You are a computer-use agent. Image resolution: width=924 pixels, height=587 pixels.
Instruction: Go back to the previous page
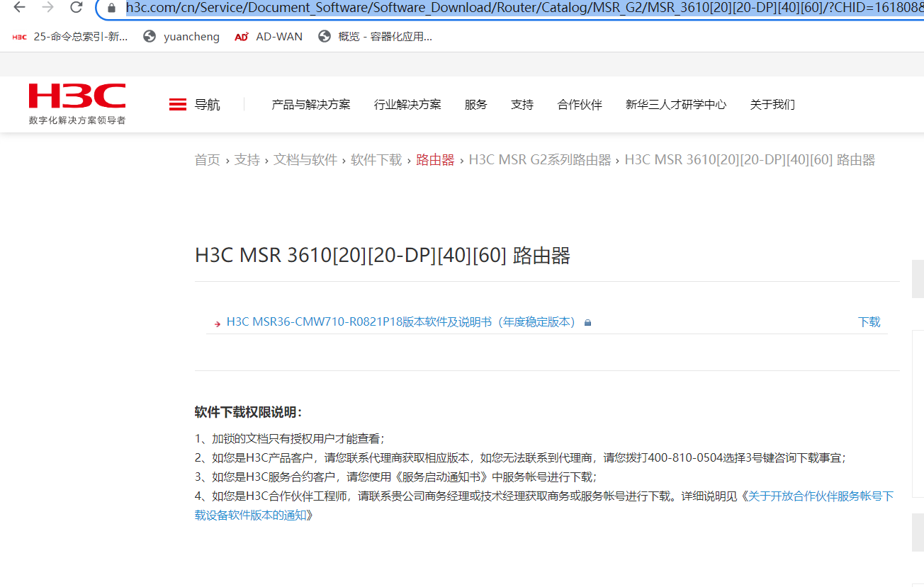pyautogui.click(x=20, y=8)
